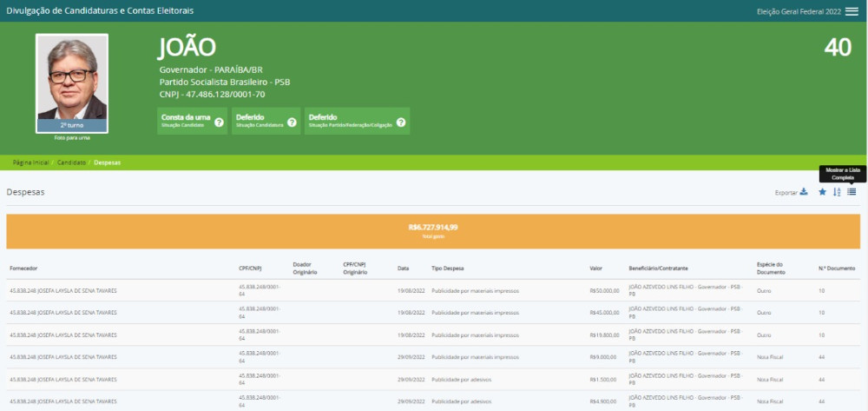Image resolution: width=868 pixels, height=411 pixels.
Task: Select the Despesas breadcrumb item
Action: pyautogui.click(x=107, y=162)
